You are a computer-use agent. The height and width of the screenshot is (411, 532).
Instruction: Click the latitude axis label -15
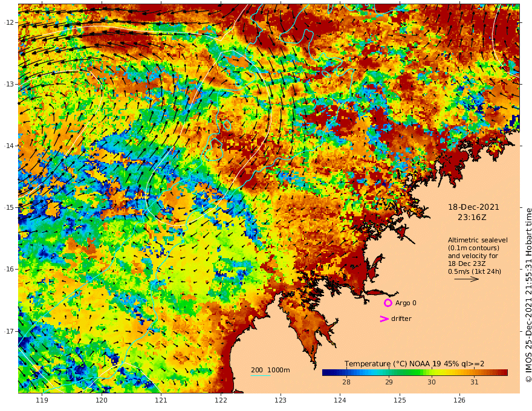coord(9,207)
